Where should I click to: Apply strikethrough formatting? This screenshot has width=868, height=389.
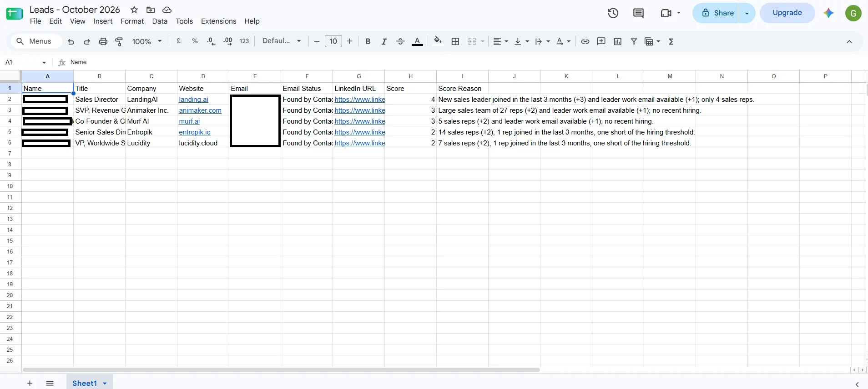[400, 41]
